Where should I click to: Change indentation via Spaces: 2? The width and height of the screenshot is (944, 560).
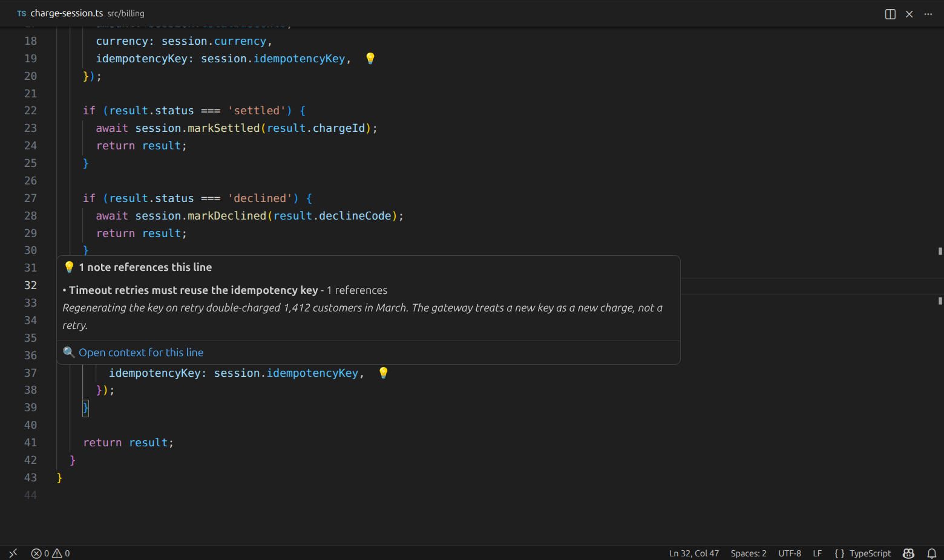click(749, 553)
